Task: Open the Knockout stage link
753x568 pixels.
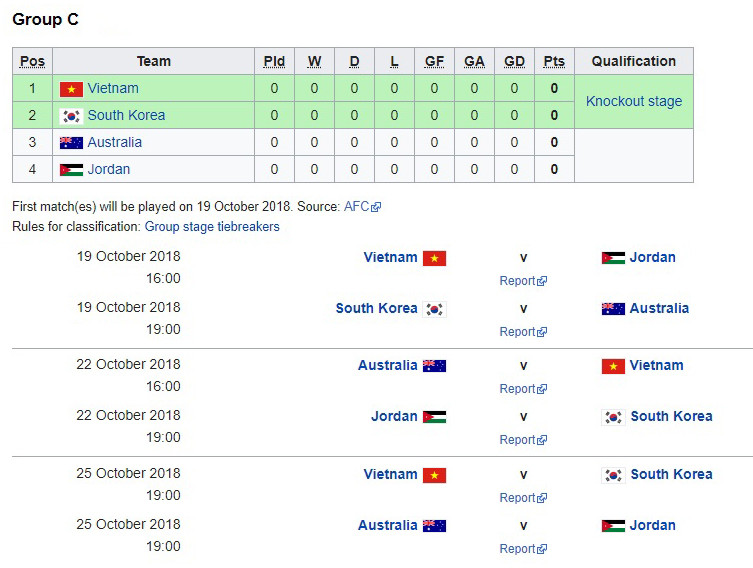Action: pyautogui.click(x=634, y=101)
